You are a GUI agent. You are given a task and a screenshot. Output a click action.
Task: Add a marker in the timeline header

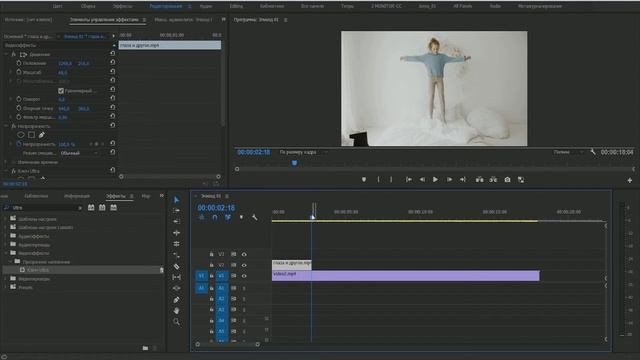pos(241,218)
